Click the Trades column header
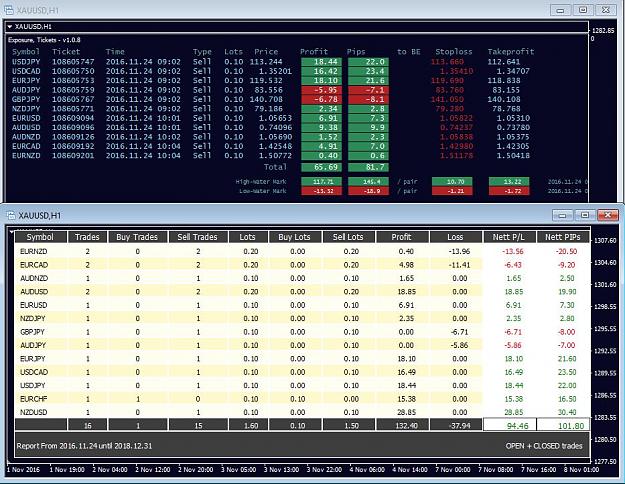This screenshot has width=625, height=484. (87, 237)
